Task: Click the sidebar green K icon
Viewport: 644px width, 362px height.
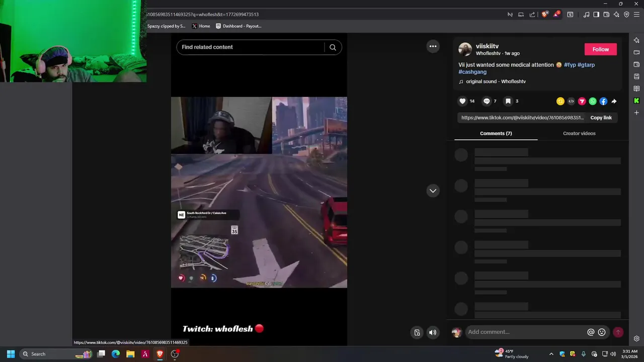Action: tap(636, 101)
